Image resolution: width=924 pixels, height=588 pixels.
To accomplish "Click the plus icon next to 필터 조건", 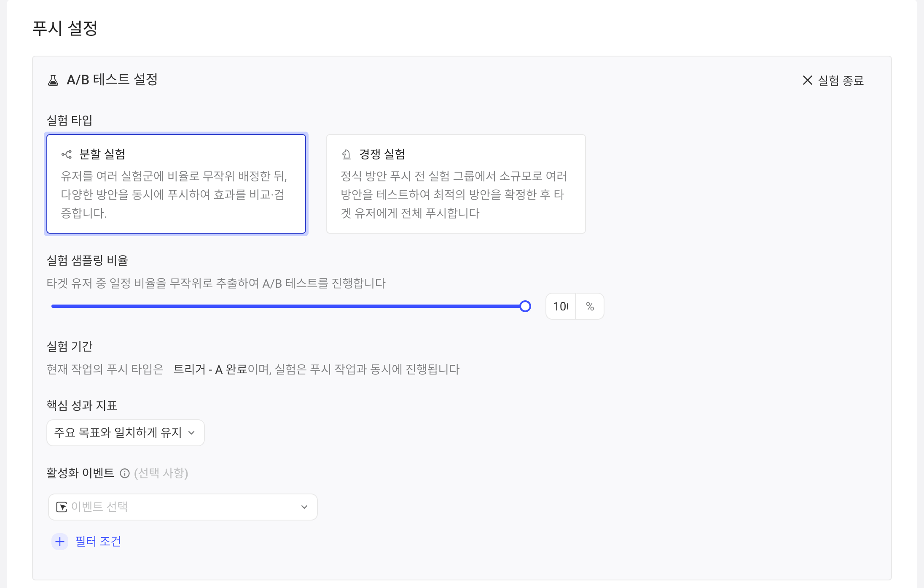I will (x=60, y=541).
